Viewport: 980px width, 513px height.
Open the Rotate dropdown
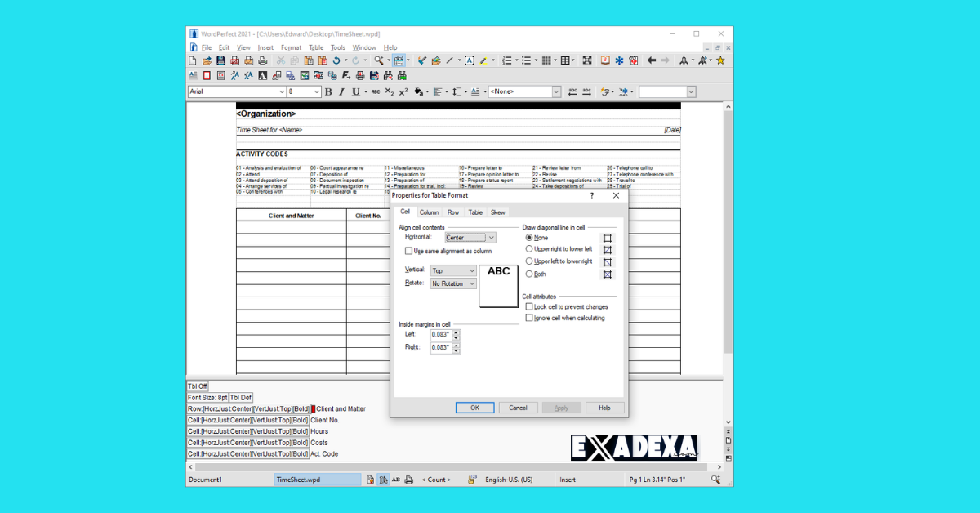472,283
